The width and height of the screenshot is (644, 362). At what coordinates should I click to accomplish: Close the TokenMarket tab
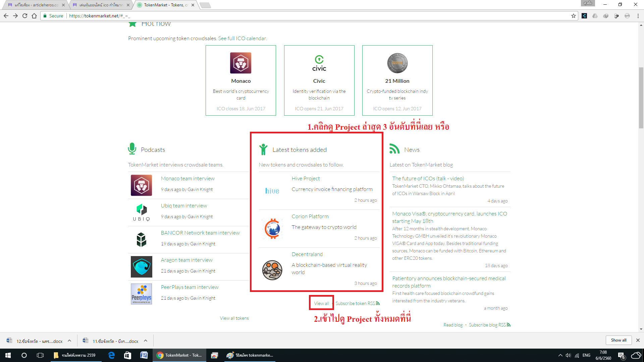(x=193, y=5)
